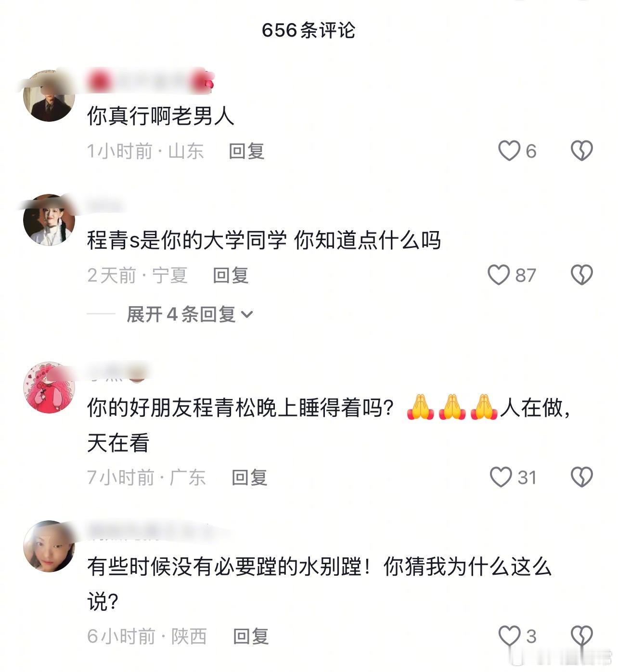Like the 陕西 comment with 3 likes
The width and height of the screenshot is (618, 672).
point(509,636)
